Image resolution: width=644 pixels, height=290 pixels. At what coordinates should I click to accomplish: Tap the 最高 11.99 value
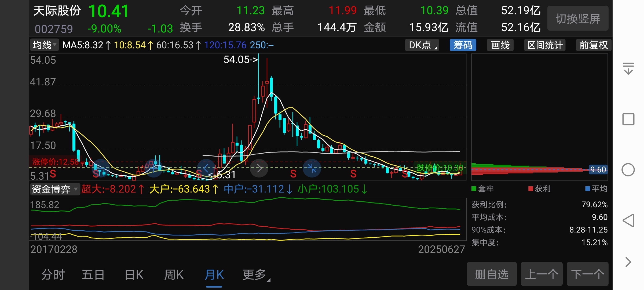pyautogui.click(x=343, y=10)
